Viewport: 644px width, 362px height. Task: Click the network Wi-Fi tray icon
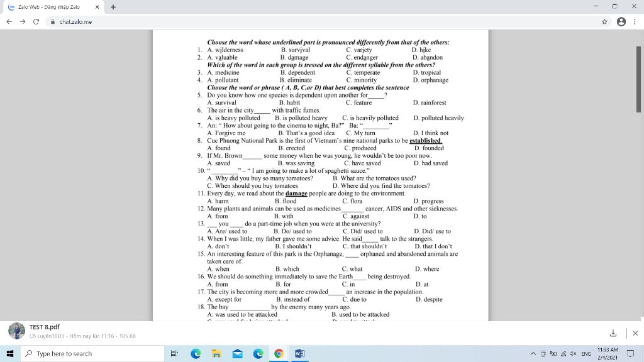tap(563, 353)
